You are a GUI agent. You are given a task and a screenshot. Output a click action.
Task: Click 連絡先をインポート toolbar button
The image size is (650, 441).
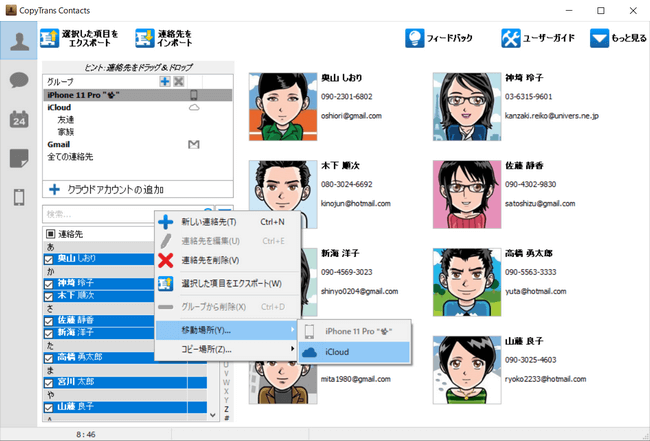coord(164,38)
